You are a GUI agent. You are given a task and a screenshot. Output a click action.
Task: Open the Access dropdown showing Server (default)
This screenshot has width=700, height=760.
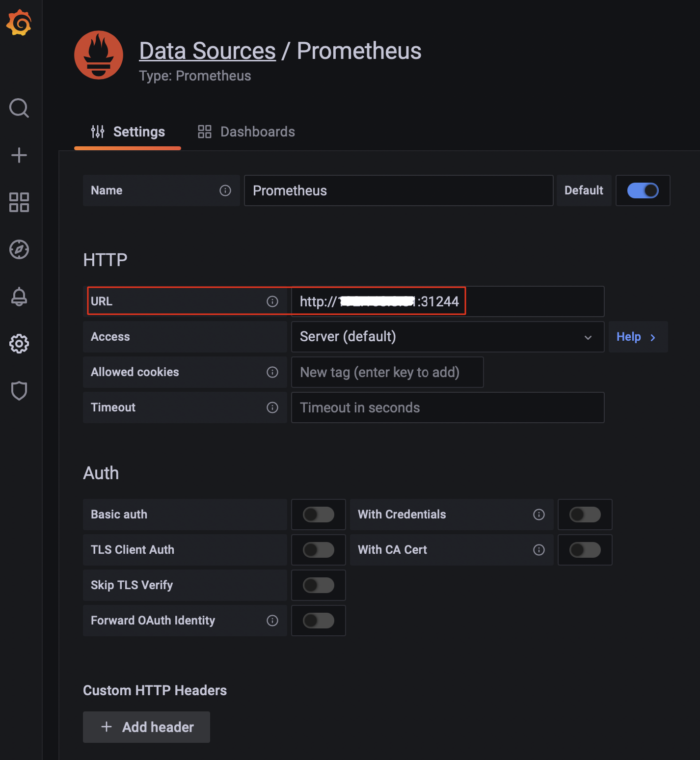(x=447, y=337)
